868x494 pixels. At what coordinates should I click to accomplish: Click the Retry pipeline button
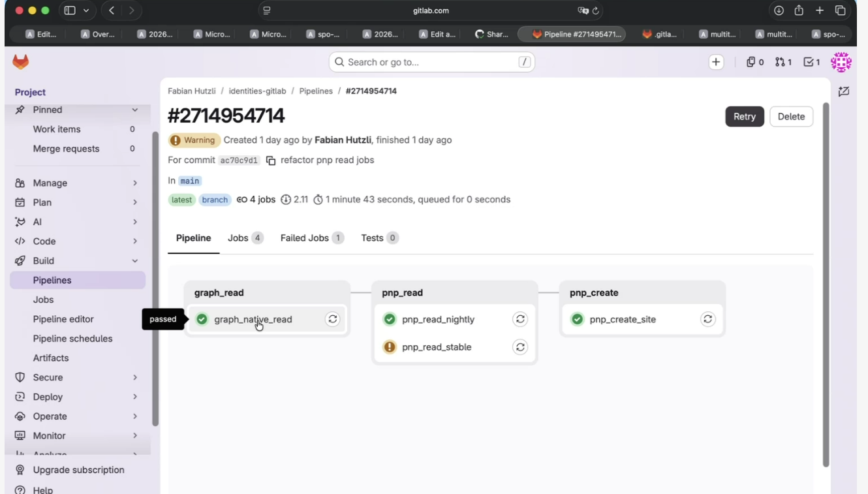point(745,116)
